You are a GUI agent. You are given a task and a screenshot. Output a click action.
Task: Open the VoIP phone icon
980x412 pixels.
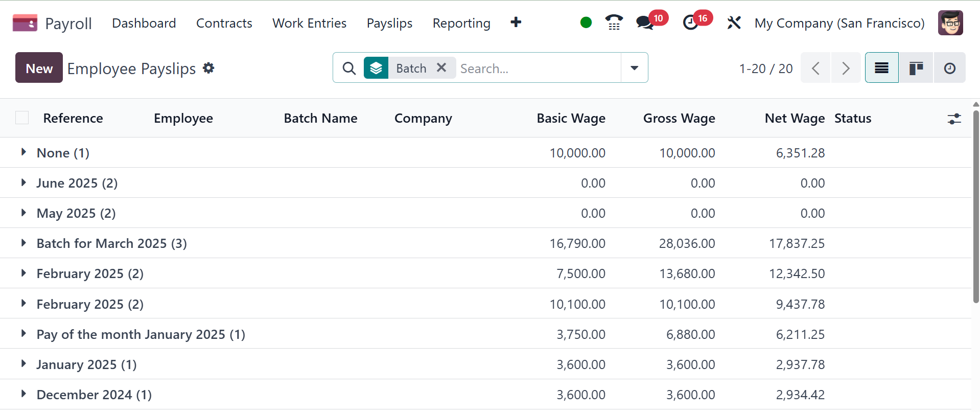tap(614, 22)
